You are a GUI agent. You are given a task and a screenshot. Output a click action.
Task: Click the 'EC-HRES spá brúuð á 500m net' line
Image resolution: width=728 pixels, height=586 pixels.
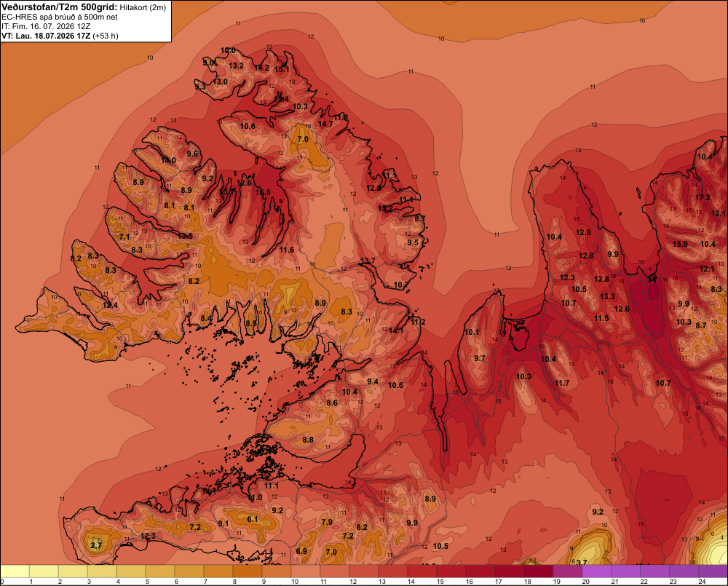click(x=60, y=17)
